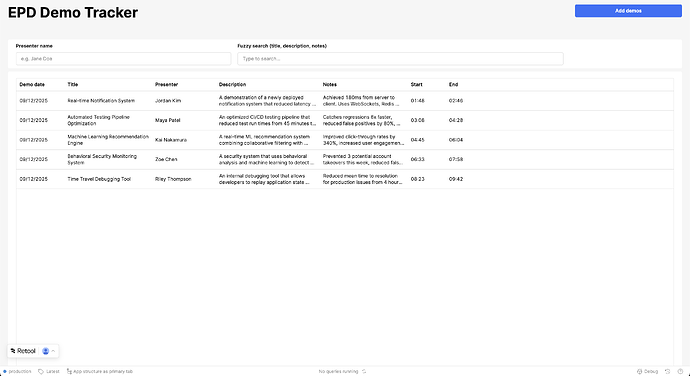Click description of behavioral analysis security system

pos(266,159)
